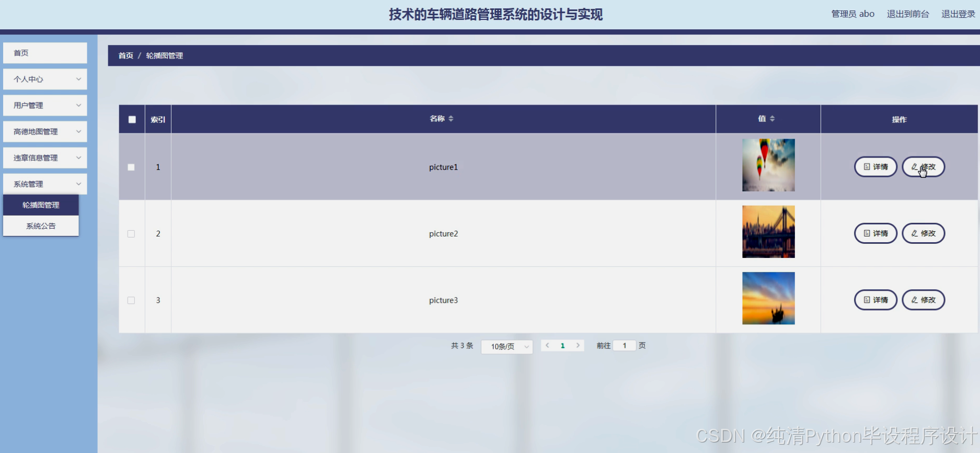Click the picture3 name cell

[443, 300]
